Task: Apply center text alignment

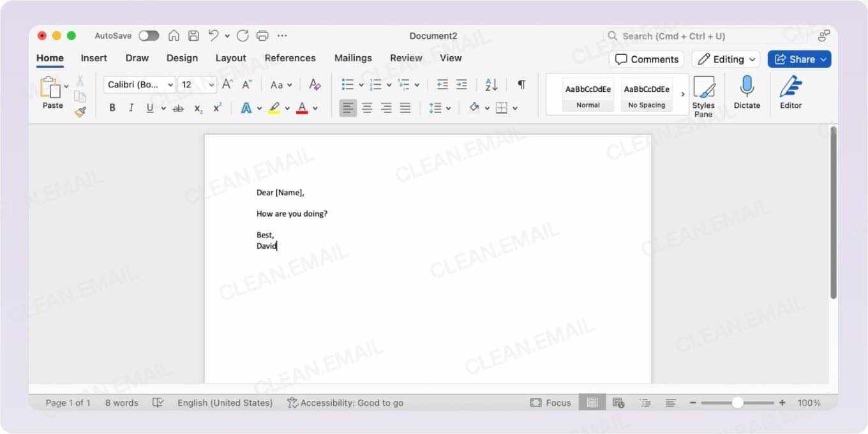Action: [367, 107]
